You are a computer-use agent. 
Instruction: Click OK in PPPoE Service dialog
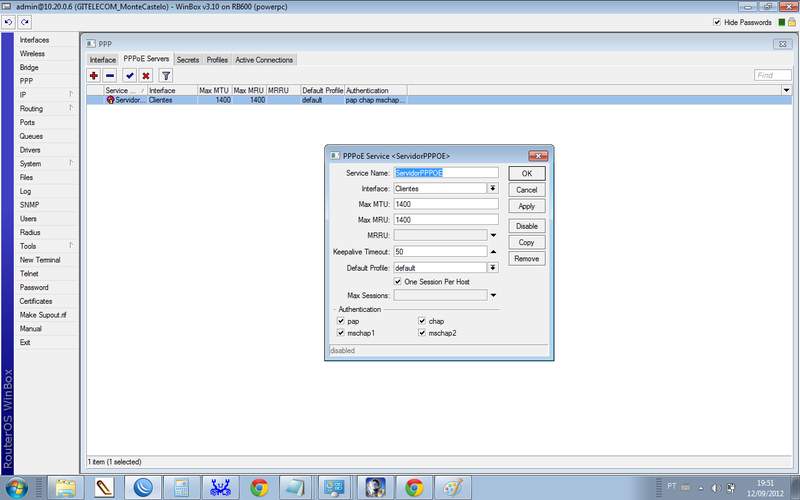tap(527, 173)
